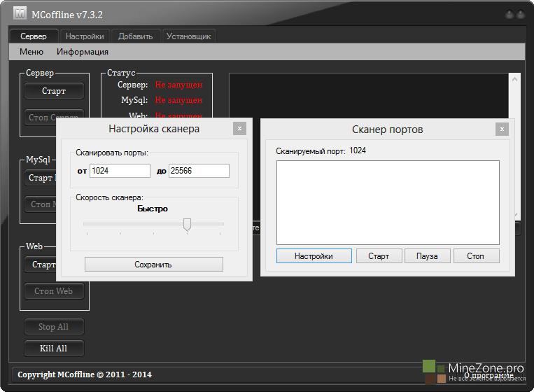Save scanner settings with Сохранить

153,265
